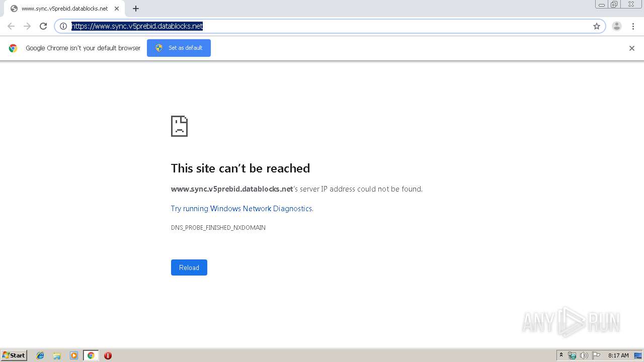
Task: Click the red Opera icon in taskbar
Action: point(108,355)
